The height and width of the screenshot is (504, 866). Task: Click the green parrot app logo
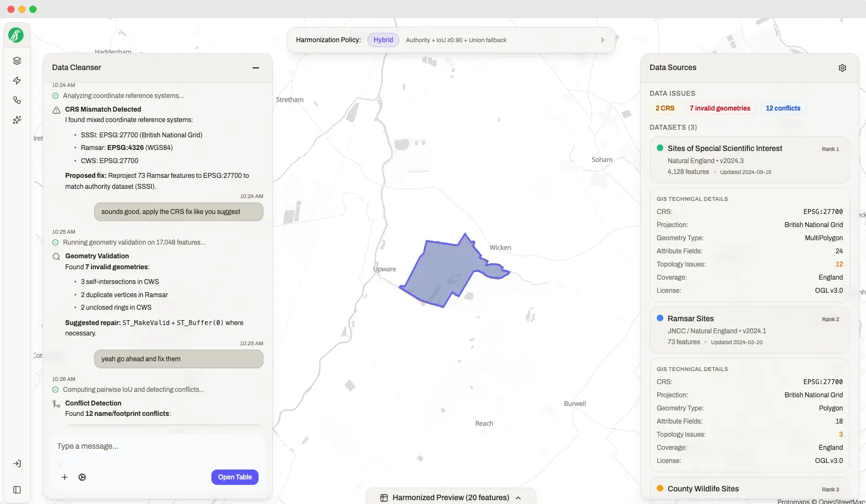click(x=16, y=36)
